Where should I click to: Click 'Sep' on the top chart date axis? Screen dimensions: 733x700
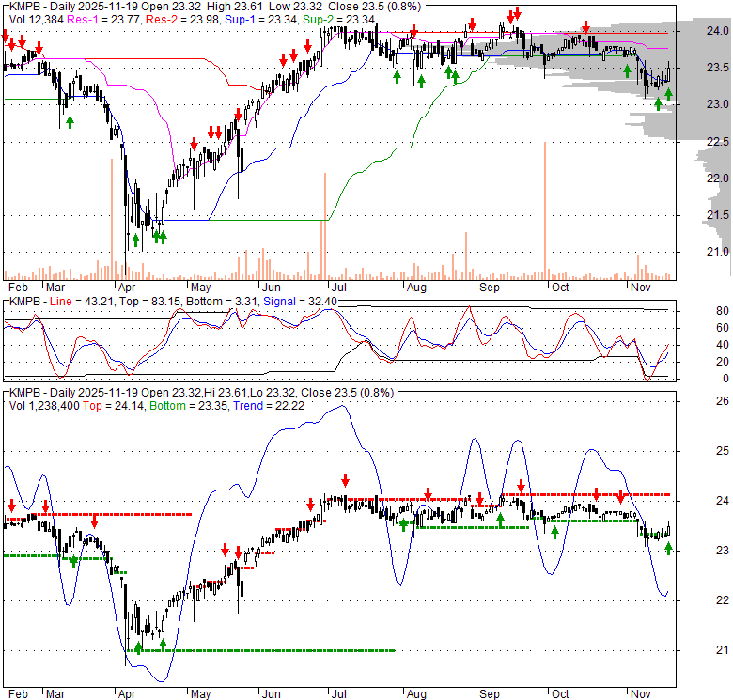pos(489,288)
